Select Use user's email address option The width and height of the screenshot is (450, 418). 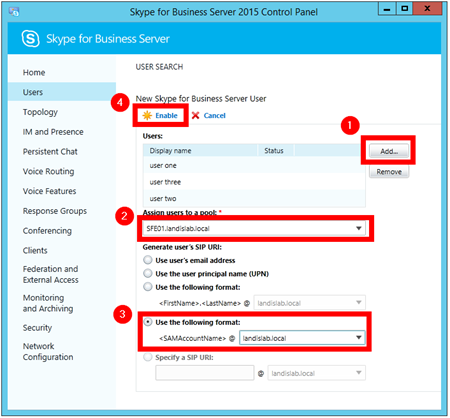pos(148,260)
